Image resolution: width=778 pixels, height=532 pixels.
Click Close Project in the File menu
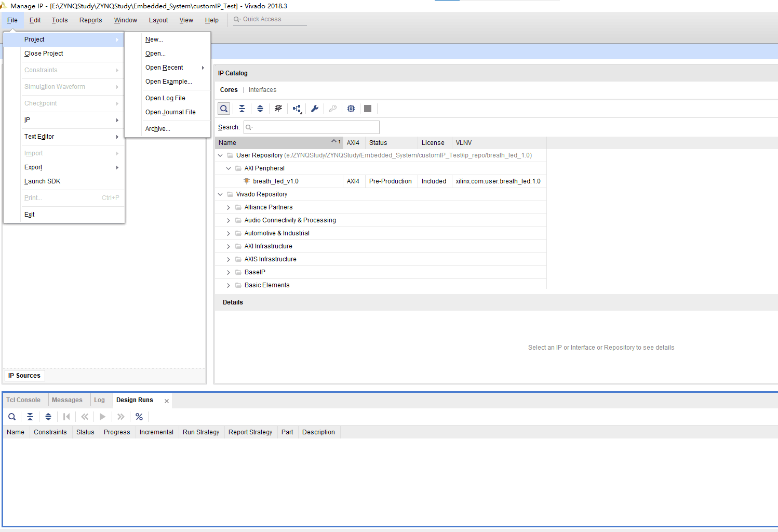click(64, 54)
